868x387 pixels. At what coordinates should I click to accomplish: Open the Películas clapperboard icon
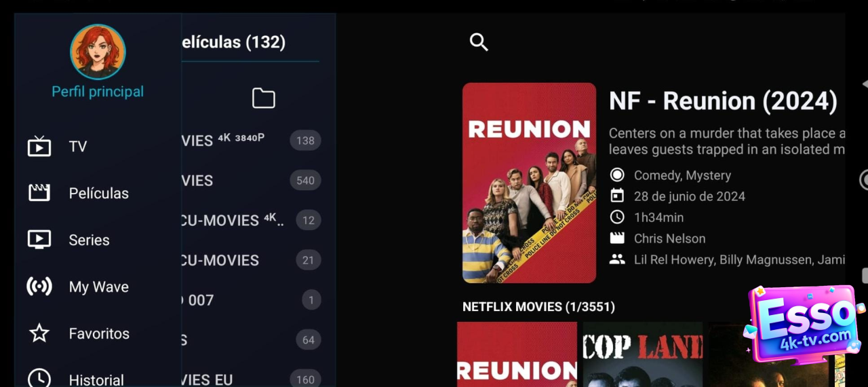click(39, 193)
